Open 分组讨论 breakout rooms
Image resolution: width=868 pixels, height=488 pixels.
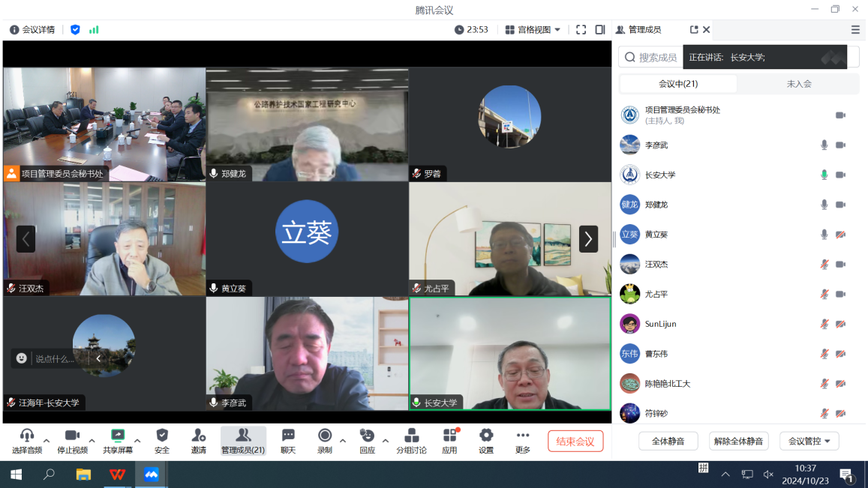coord(411,441)
